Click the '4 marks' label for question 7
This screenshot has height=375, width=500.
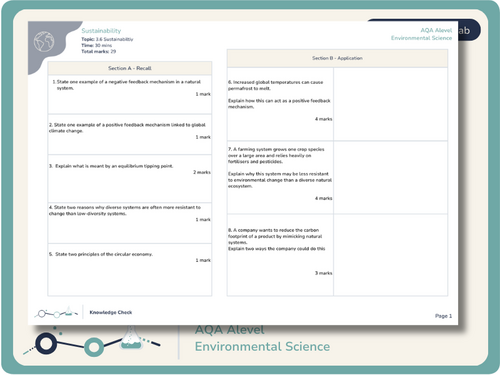point(323,198)
